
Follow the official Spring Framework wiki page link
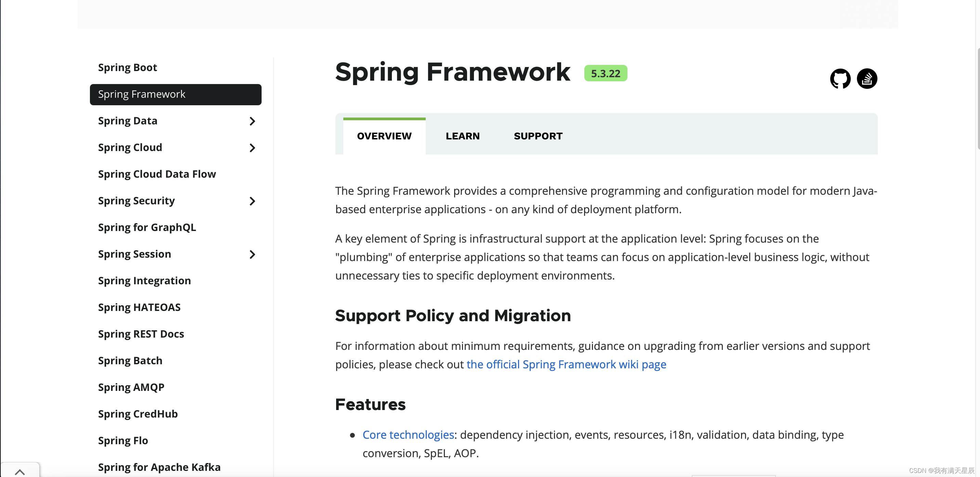click(x=566, y=364)
